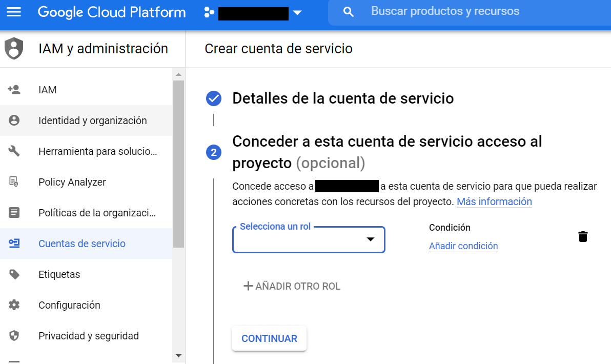Open the hamburger navigation menu
This screenshot has width=611, height=364.
(14, 12)
